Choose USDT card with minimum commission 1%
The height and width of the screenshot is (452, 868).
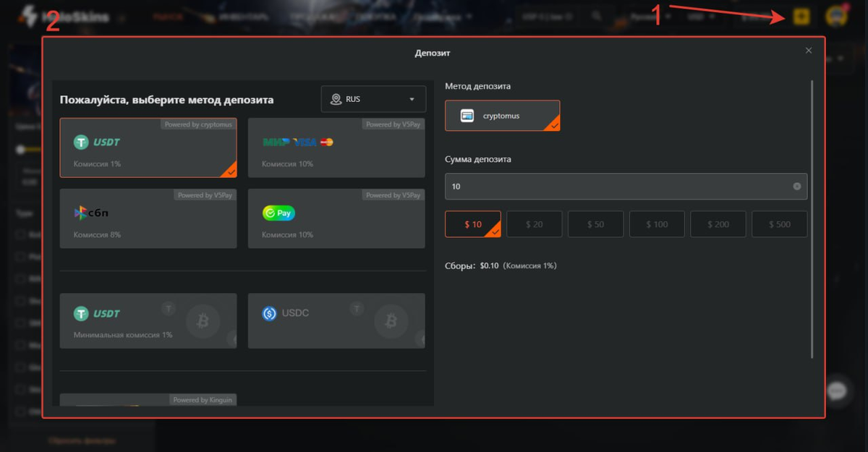[x=148, y=320]
